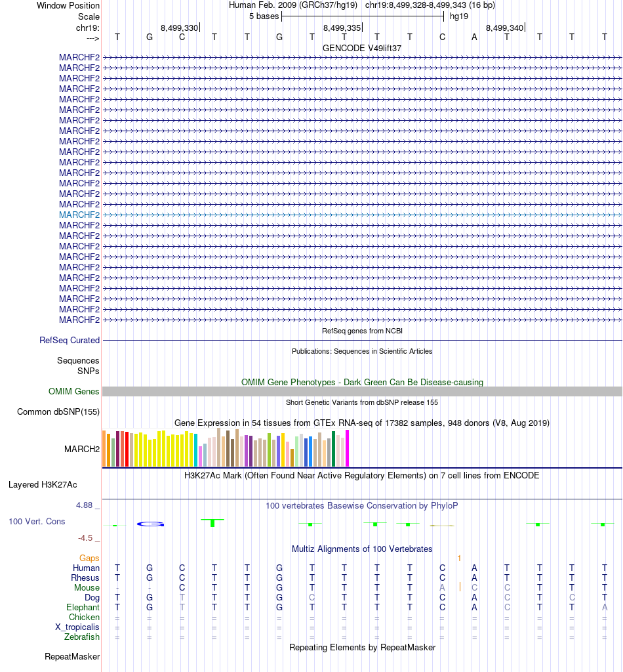Image resolution: width=623 pixels, height=672 pixels.
Task: Select the Mouse alignment row label
Action: (x=87, y=587)
